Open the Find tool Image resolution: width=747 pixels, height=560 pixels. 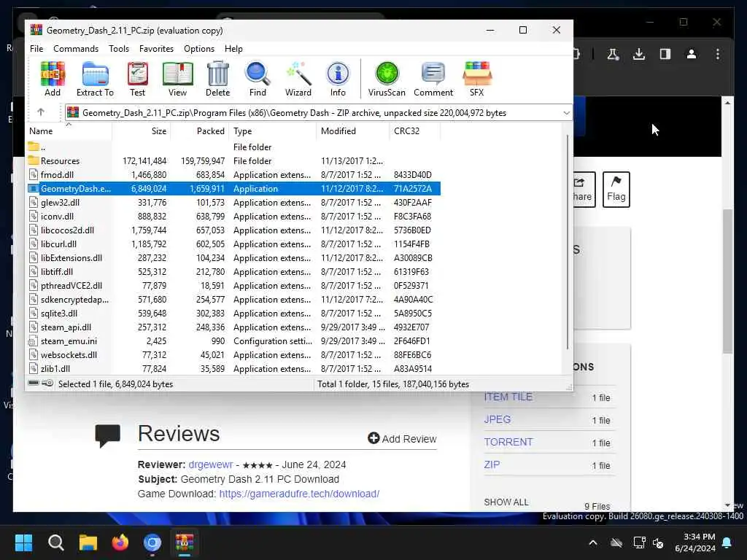[x=258, y=79]
